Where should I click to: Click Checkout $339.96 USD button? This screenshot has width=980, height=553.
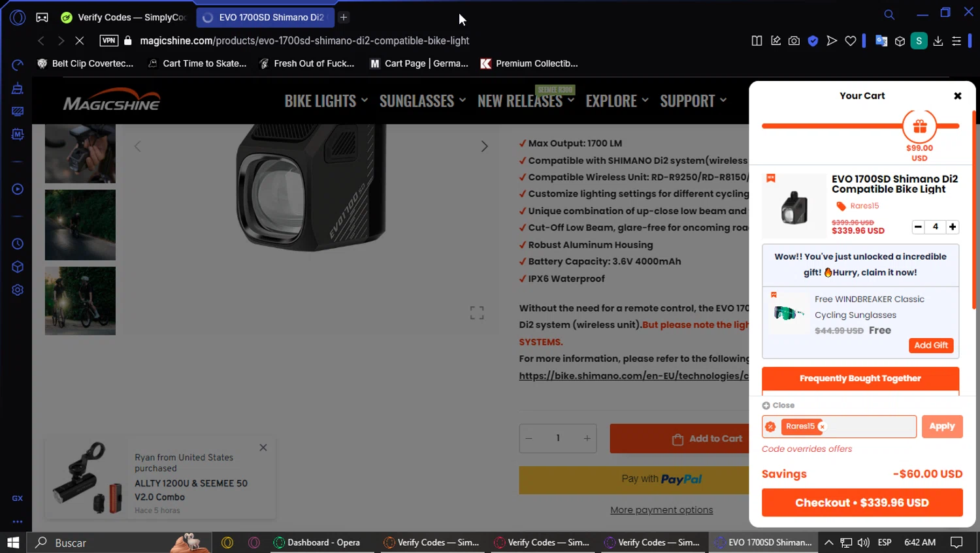862,503
